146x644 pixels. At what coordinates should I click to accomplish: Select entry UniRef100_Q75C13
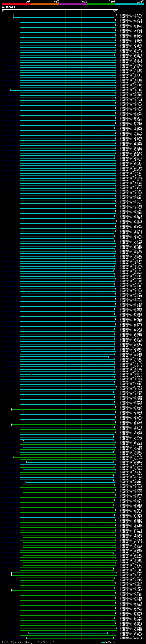131,412
